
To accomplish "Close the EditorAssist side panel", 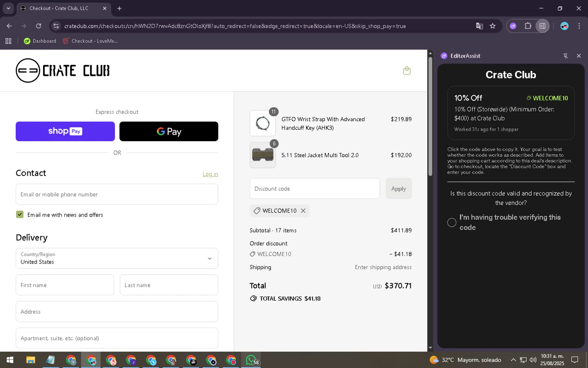I will [x=579, y=56].
